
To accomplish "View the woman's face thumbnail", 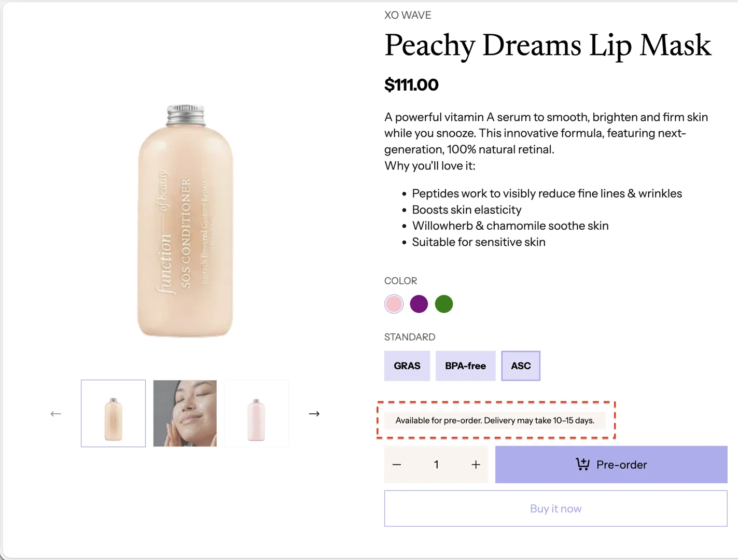I will coord(185,413).
